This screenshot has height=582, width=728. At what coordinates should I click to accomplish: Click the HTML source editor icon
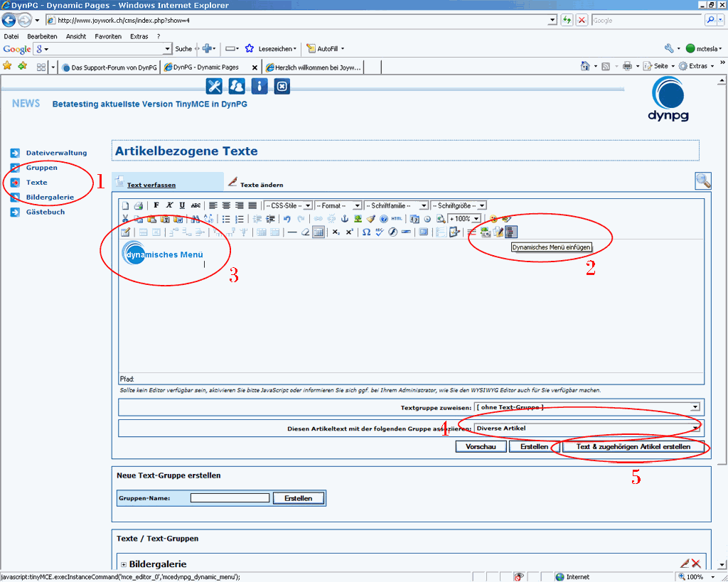397,219
